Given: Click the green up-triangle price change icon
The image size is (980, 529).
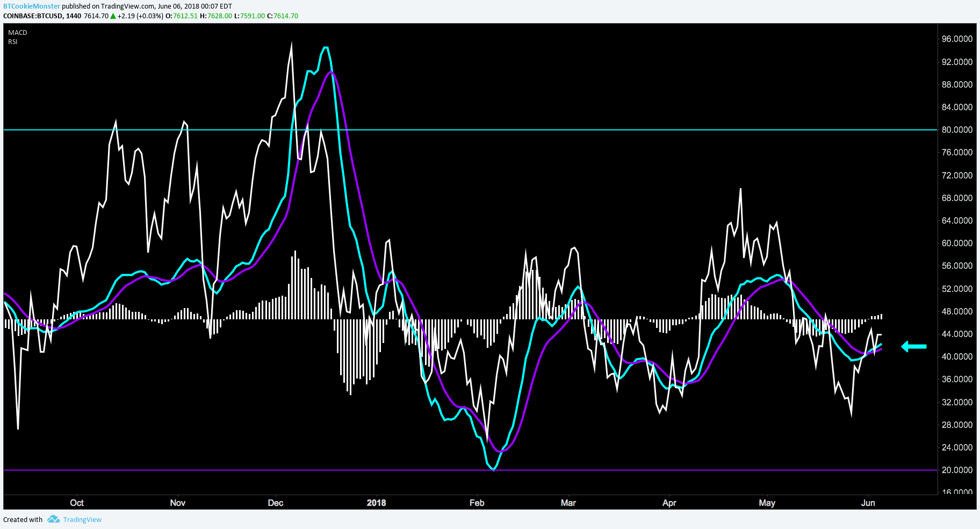Looking at the screenshot, I should [113, 16].
